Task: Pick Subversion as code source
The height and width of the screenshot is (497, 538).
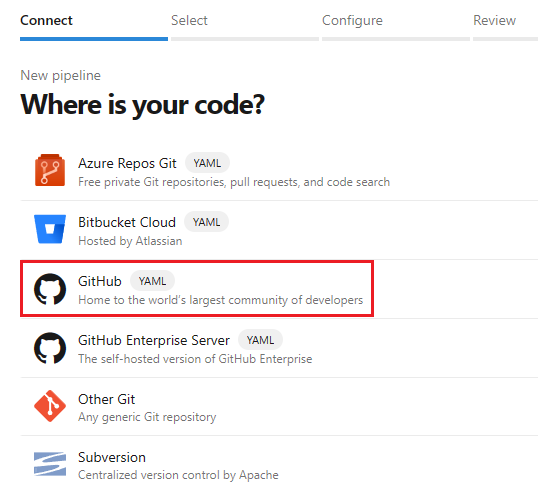Action: [279, 465]
